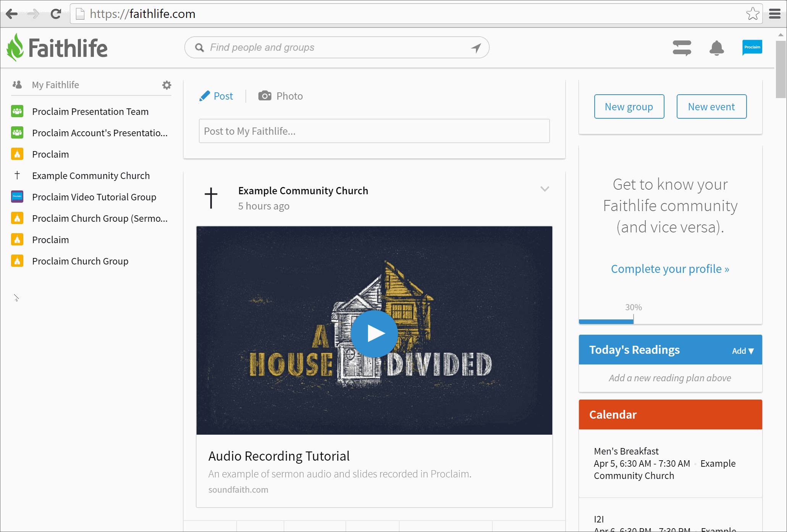Open Audio Recording Tutorial title
Screen dimensions: 787x532
279,456
